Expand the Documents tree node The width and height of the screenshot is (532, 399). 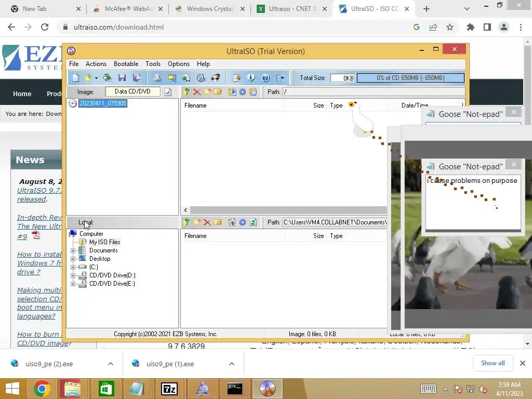click(x=73, y=251)
